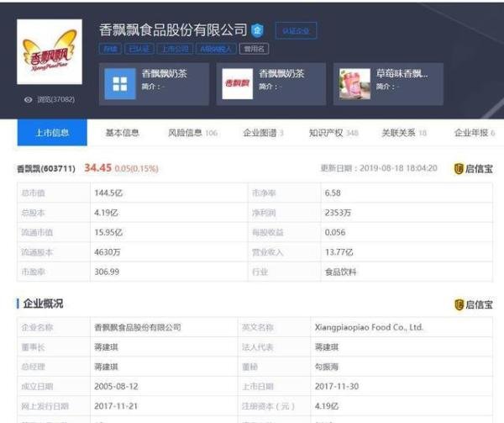Open the 关联关系 18 tab

point(404,133)
